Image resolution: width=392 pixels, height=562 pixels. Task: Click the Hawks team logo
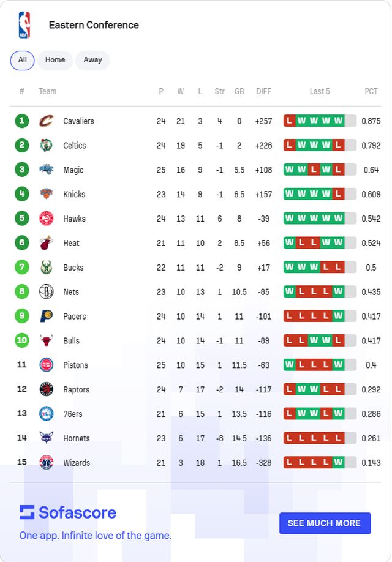pyautogui.click(x=47, y=219)
